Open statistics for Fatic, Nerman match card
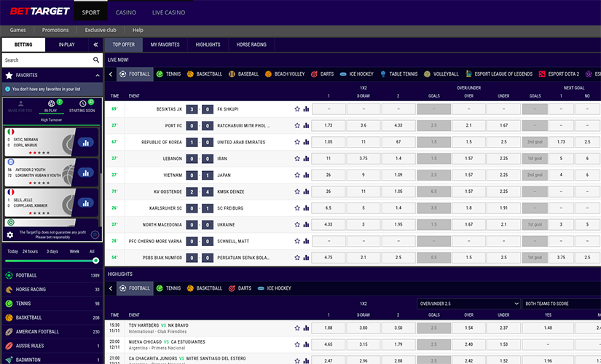Image resolution: width=601 pixels, height=364 pixels. (x=85, y=143)
